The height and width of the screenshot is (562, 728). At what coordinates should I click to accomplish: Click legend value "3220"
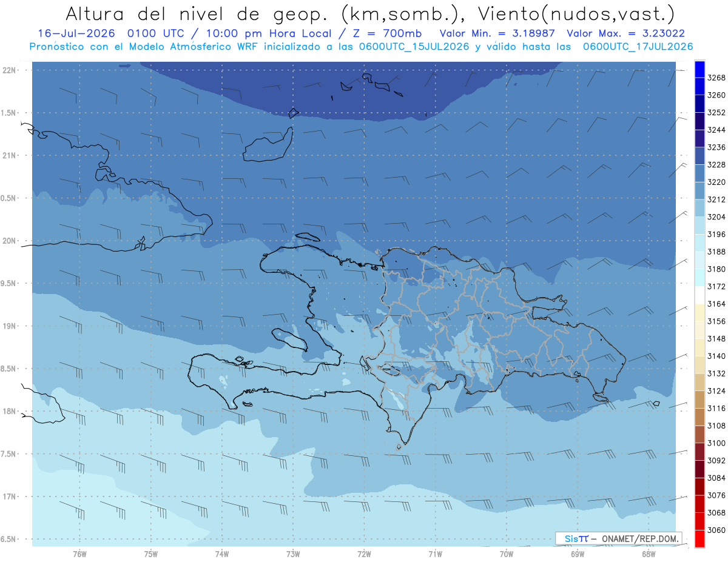coord(716,182)
